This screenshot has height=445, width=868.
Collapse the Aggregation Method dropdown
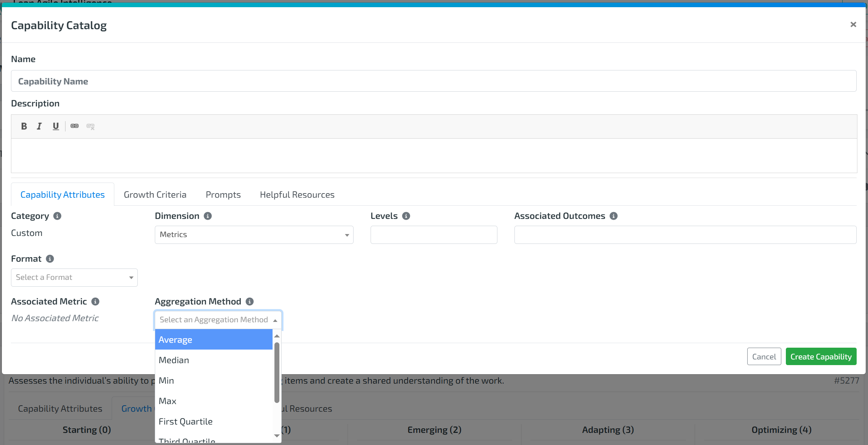click(218, 320)
